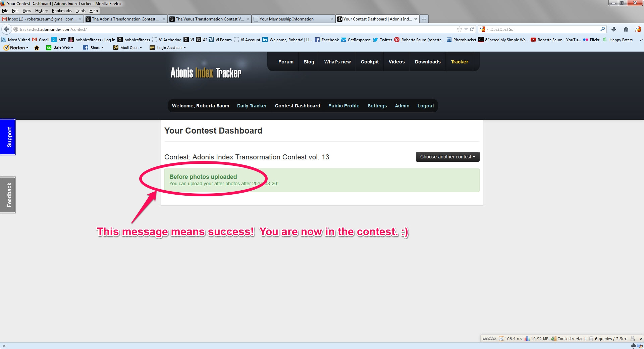Image resolution: width=644 pixels, height=349 pixels.
Task: Open the Firefox home page icon
Action: click(x=626, y=29)
